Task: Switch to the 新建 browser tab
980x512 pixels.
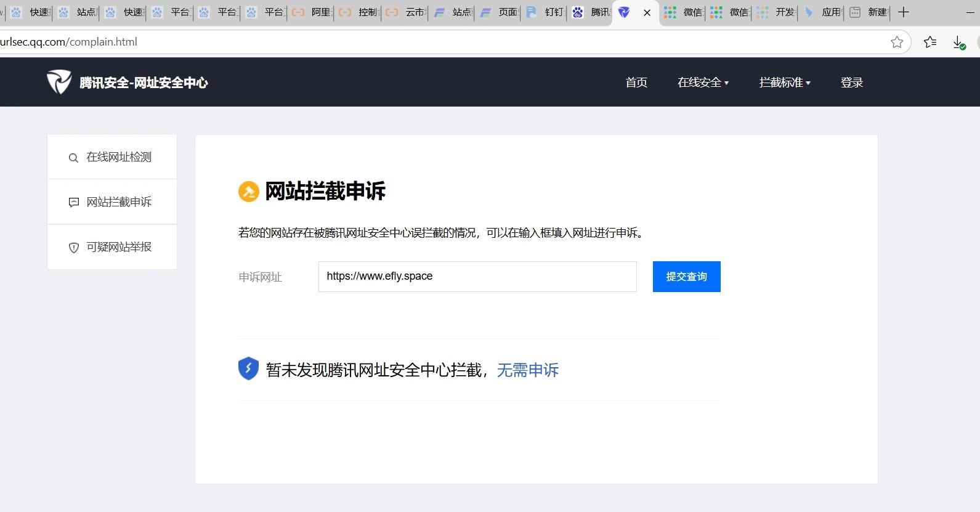Action: pos(868,12)
